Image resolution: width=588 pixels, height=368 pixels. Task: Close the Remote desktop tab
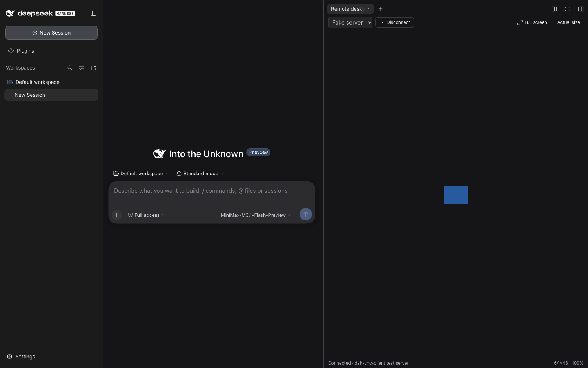click(369, 9)
